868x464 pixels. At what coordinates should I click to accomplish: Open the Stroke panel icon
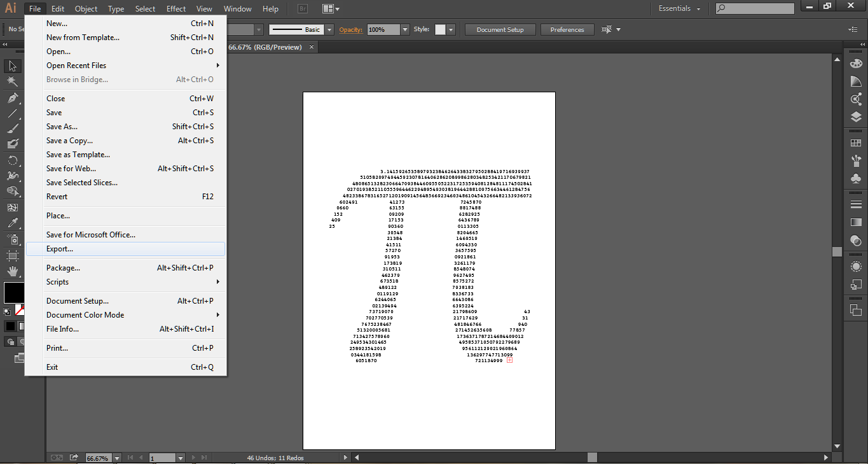click(856, 204)
